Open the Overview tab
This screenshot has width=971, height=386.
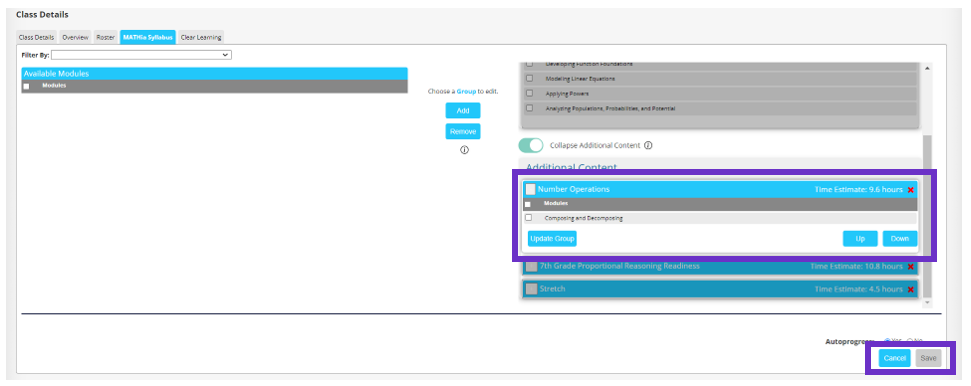(x=76, y=37)
